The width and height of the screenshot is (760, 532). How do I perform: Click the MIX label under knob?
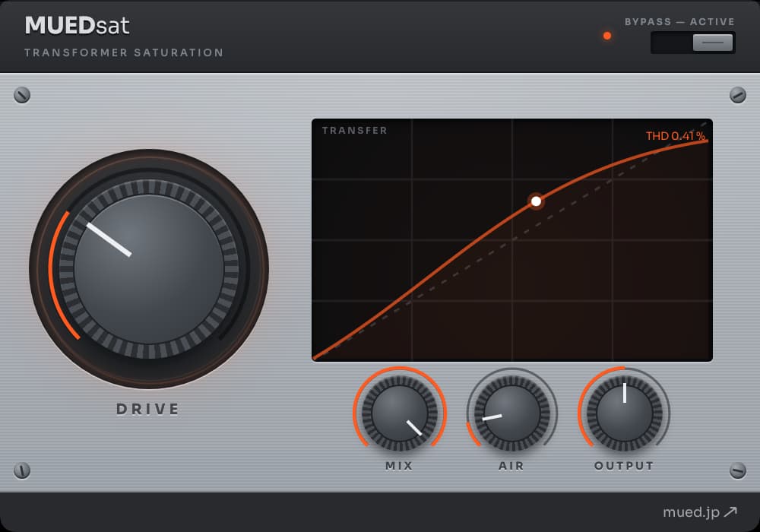400,466
